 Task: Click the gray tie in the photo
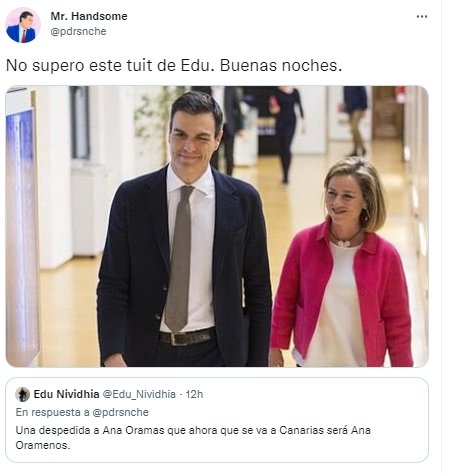[x=179, y=259]
